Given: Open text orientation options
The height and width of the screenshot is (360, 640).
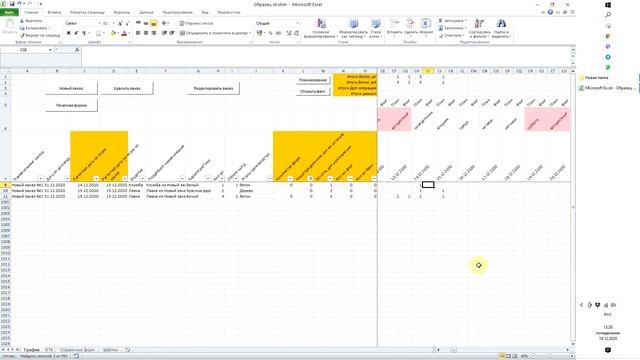Looking at the screenshot, I should coord(165,23).
